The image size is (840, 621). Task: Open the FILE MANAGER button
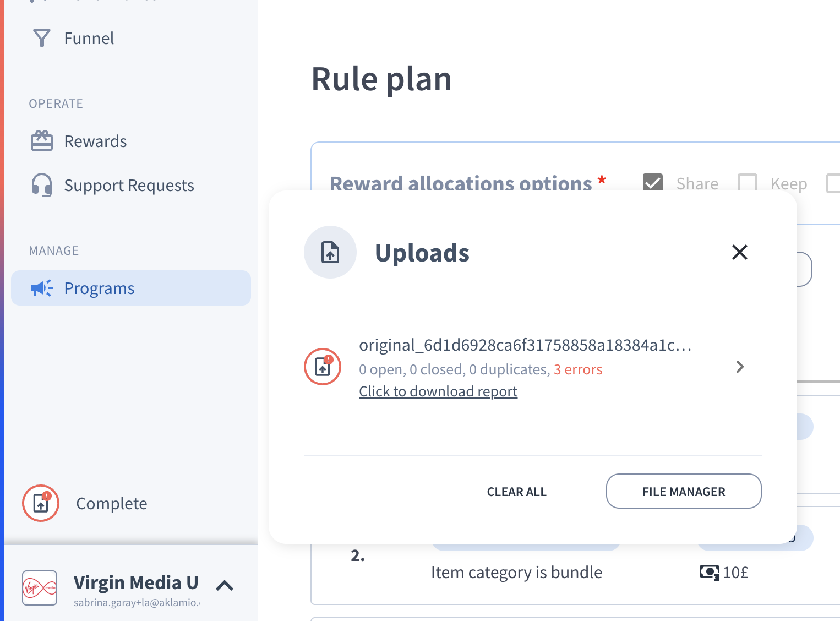point(684,492)
